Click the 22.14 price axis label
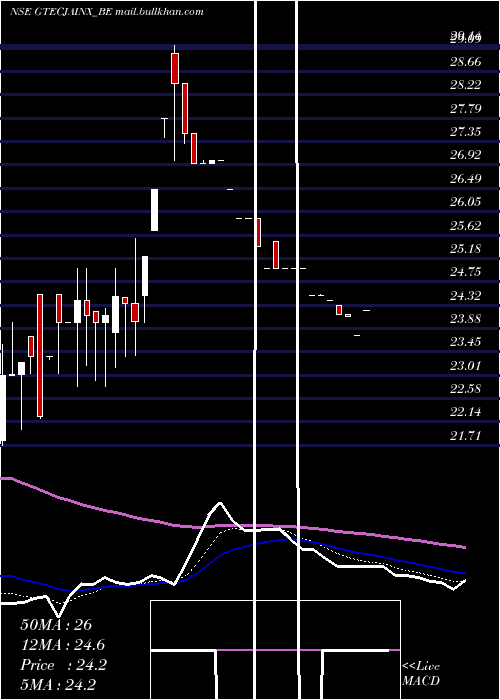This screenshot has height=700, width=500. [x=466, y=412]
